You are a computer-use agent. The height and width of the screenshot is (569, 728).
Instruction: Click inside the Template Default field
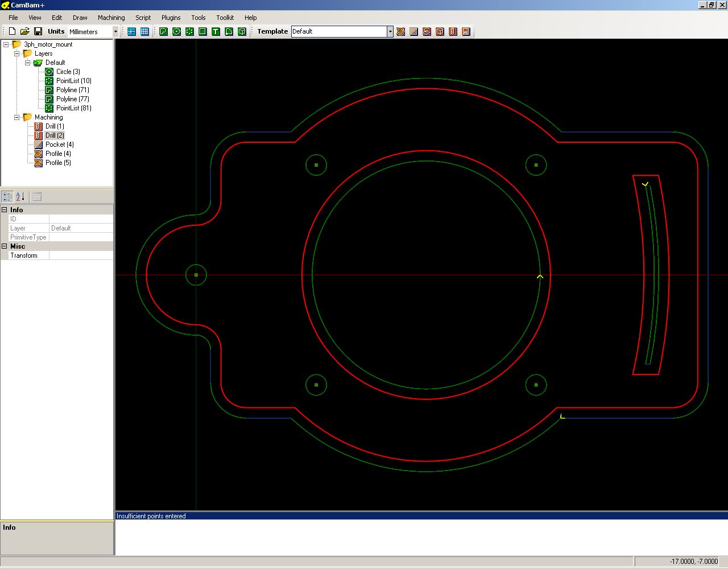(339, 31)
